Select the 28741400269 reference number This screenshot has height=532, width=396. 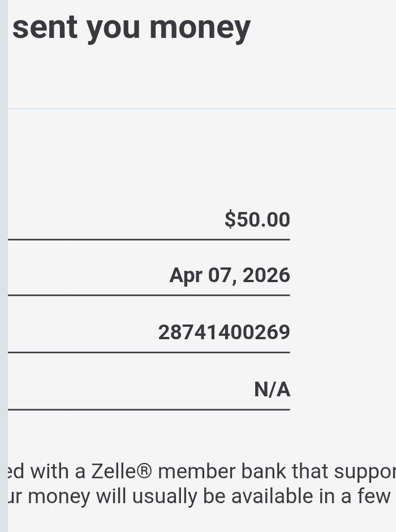[x=223, y=332]
